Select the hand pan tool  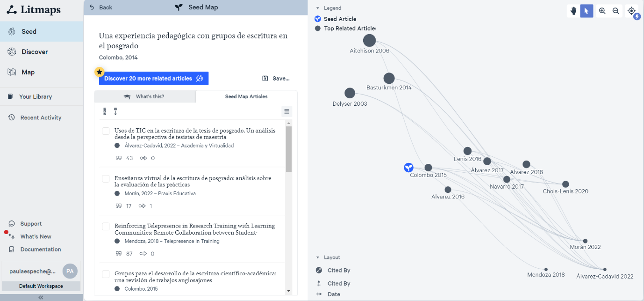point(573,11)
